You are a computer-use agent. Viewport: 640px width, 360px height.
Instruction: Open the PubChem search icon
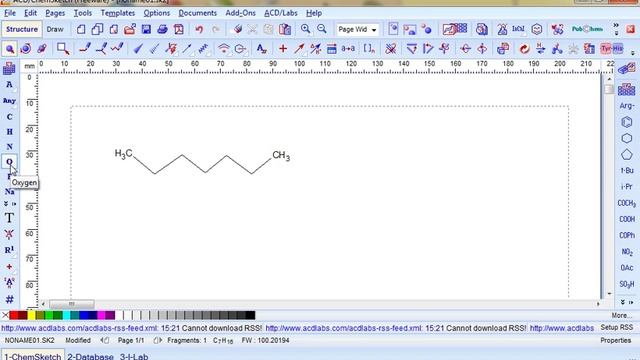click(587, 29)
